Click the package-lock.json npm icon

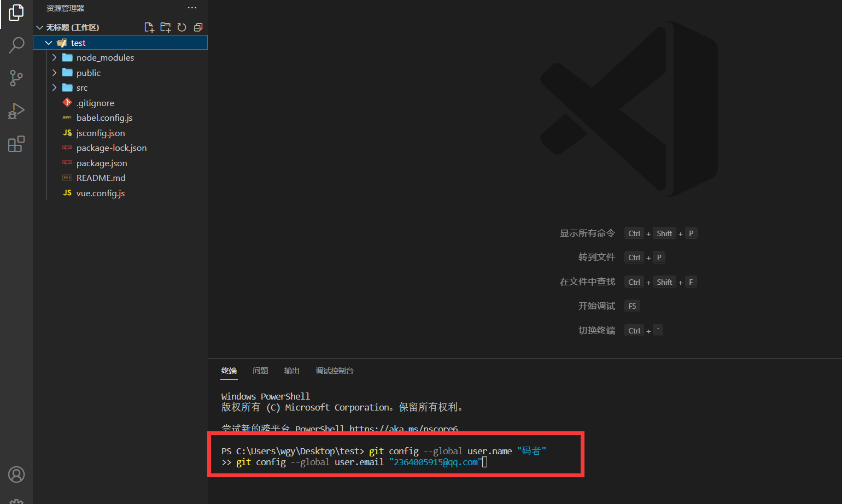(67, 148)
